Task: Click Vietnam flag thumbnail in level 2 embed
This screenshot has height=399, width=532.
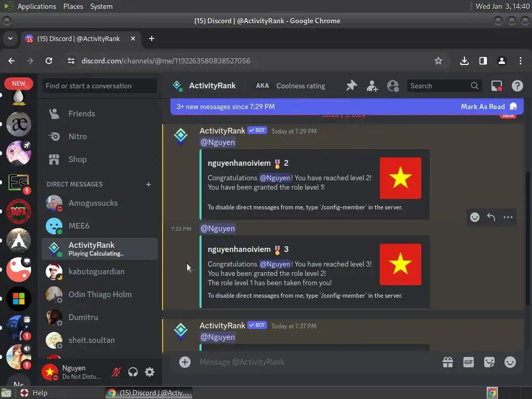Action: 401,178
